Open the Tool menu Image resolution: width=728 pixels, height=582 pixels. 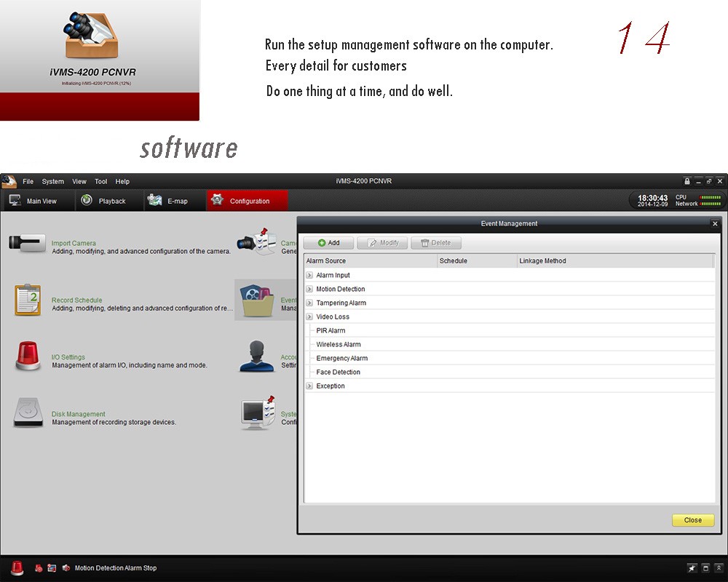(x=100, y=181)
